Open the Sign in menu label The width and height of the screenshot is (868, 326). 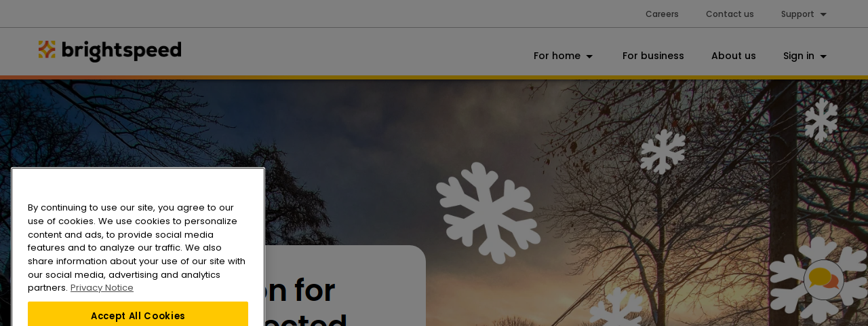point(798,56)
